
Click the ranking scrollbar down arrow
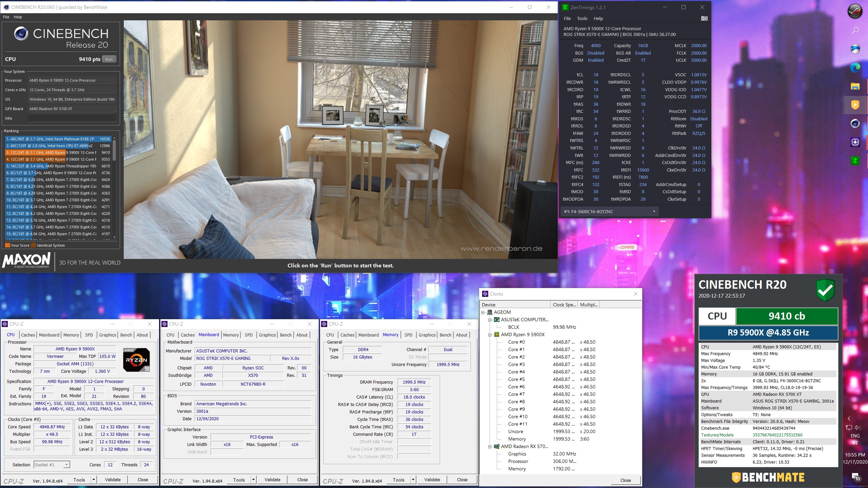(x=114, y=237)
